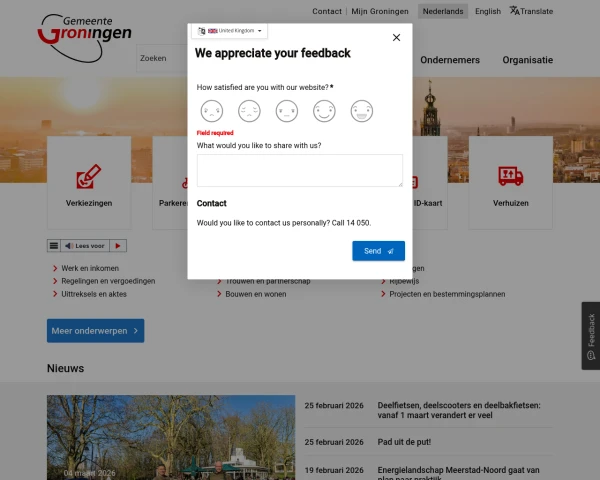
Task: Click the Meer onderwerpen button
Action: [96, 331]
